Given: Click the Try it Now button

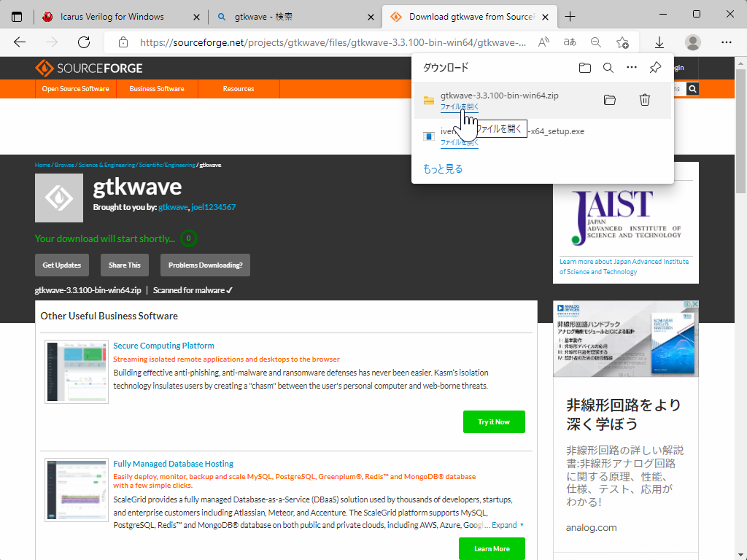Looking at the screenshot, I should tap(494, 422).
